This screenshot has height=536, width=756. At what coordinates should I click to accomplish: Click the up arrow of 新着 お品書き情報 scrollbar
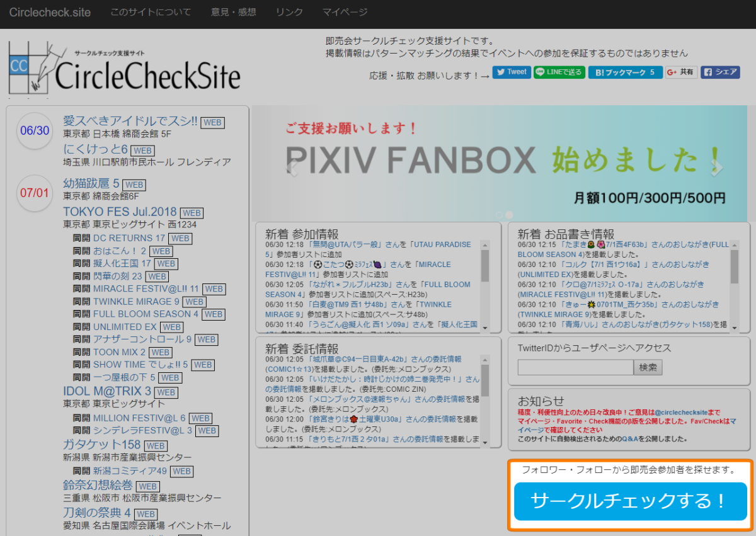(x=735, y=244)
